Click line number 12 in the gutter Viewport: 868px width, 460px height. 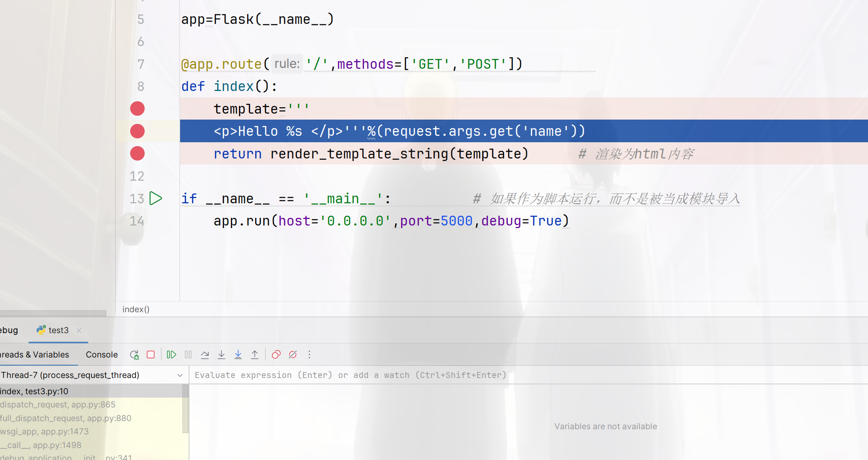click(137, 176)
